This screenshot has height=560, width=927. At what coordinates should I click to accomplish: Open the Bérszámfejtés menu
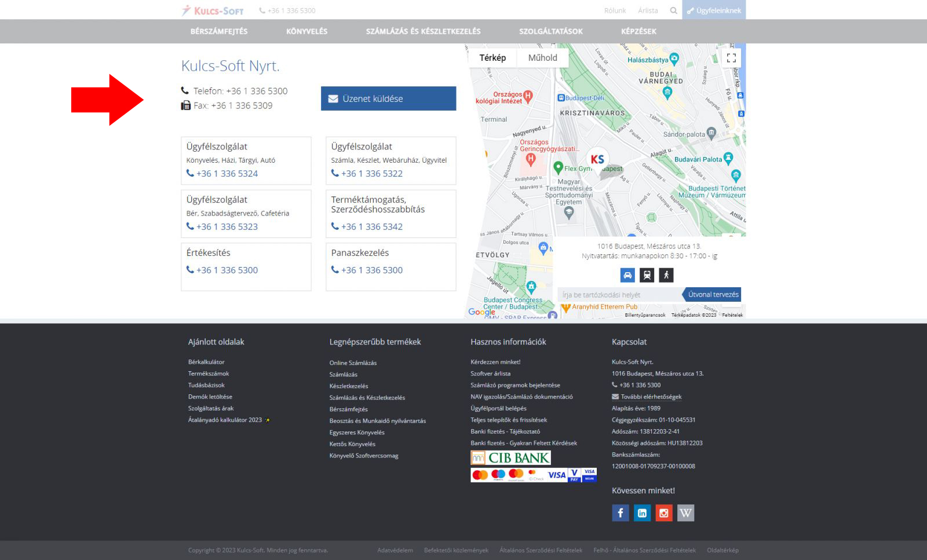tap(219, 31)
